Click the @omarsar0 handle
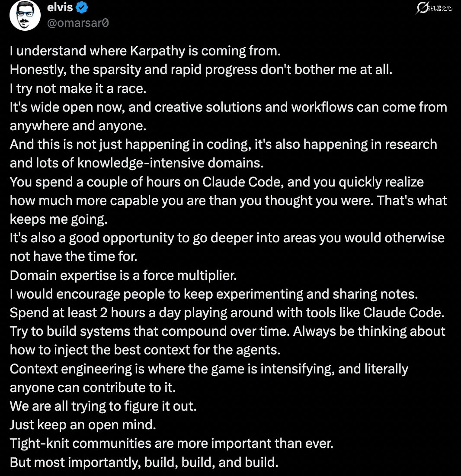The height and width of the screenshot is (476, 461). (x=78, y=23)
